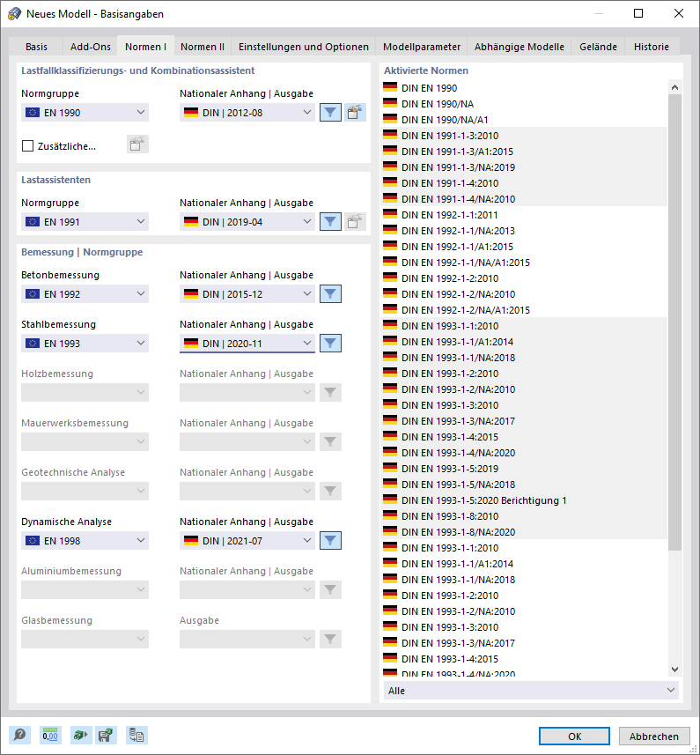Click the green arrow icon in the bottom toolbar
700x755 pixels.
click(80, 736)
